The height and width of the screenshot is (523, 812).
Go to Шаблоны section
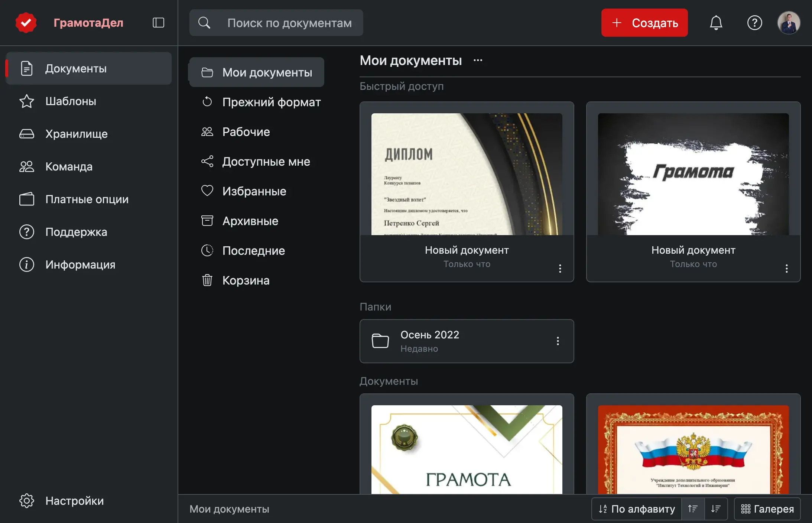(89, 101)
